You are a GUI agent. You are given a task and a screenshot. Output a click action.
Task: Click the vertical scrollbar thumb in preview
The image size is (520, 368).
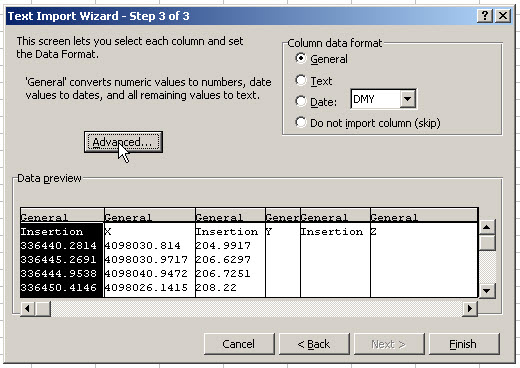pyautogui.click(x=487, y=243)
